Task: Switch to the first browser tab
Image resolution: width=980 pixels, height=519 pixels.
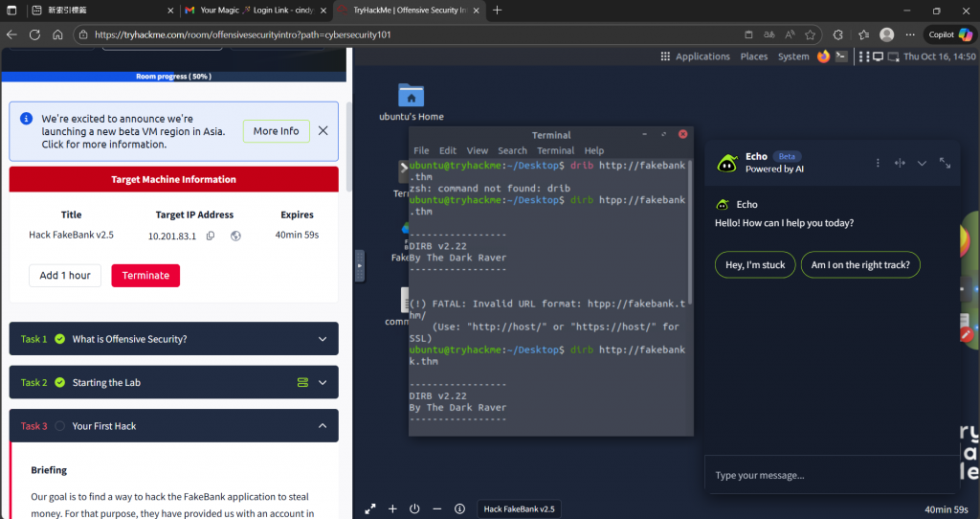Action: click(x=101, y=10)
